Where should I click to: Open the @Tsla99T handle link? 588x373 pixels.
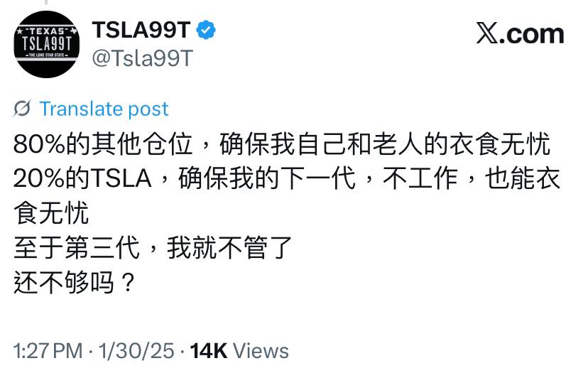[x=142, y=58]
